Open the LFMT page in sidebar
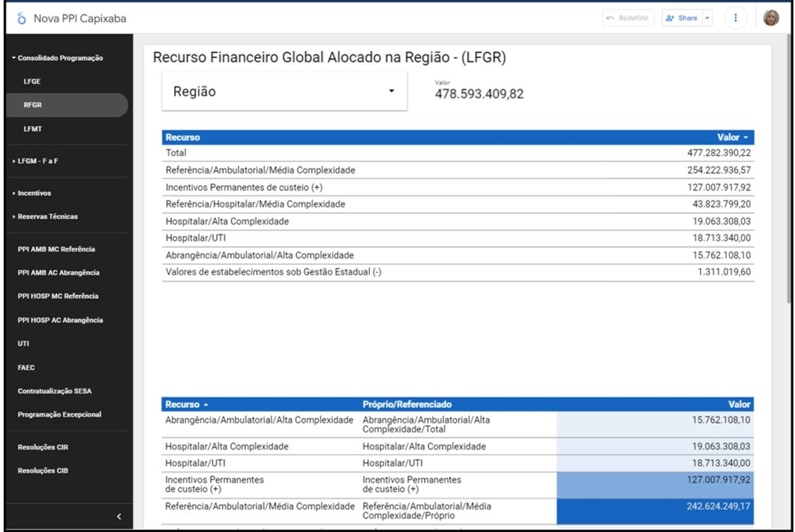This screenshot has height=532, width=795. [33, 129]
